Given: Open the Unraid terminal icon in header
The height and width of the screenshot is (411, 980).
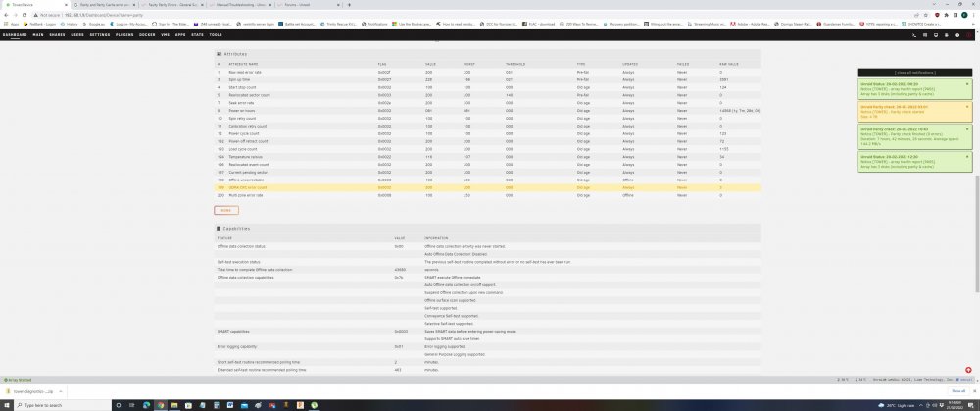Looking at the screenshot, I should [914, 35].
